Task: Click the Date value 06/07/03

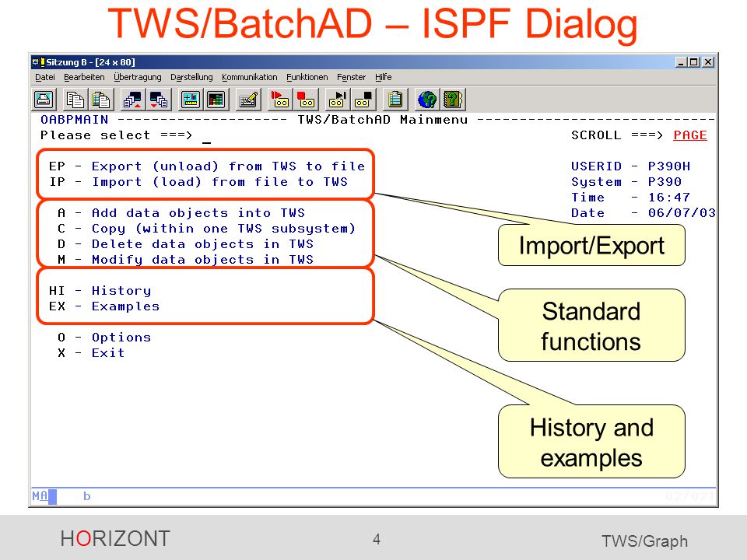Action: click(x=682, y=213)
